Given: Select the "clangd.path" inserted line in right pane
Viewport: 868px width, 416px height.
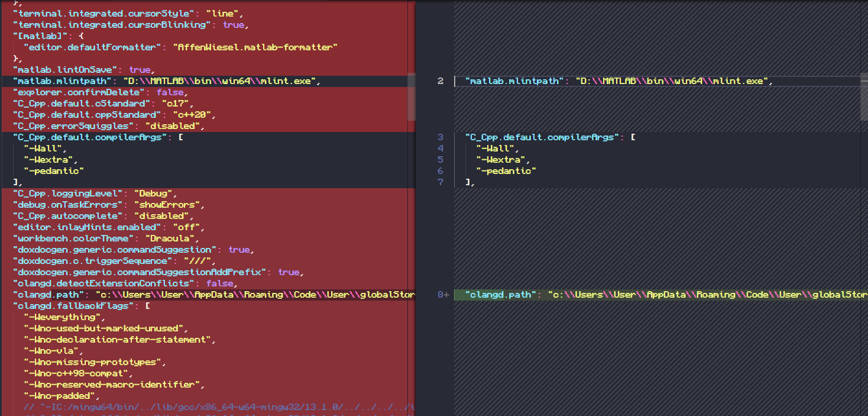Looking at the screenshot, I should 621,294.
